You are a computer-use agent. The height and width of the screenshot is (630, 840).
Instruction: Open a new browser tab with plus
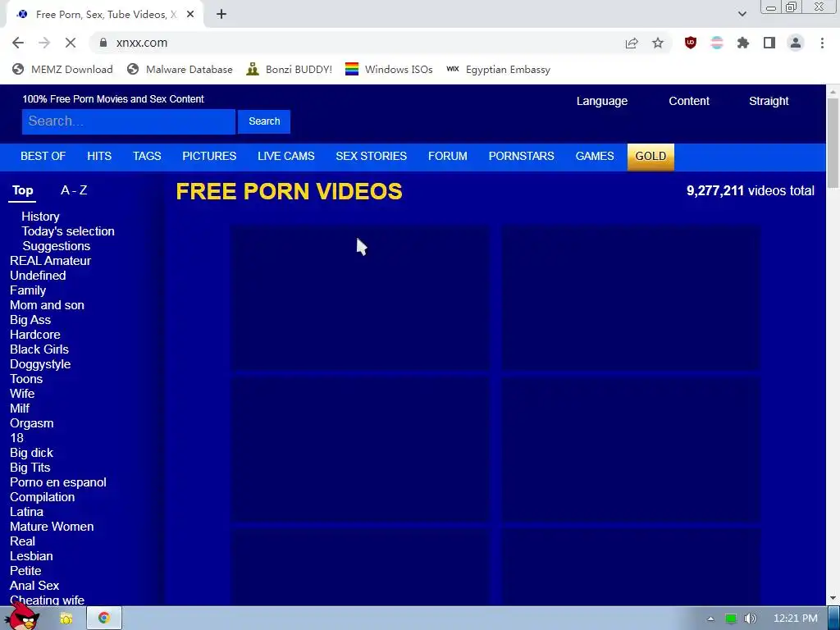[x=221, y=15]
